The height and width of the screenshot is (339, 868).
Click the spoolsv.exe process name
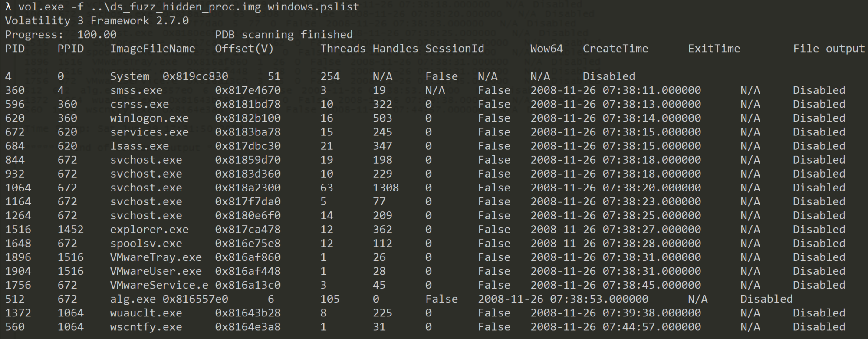146,243
